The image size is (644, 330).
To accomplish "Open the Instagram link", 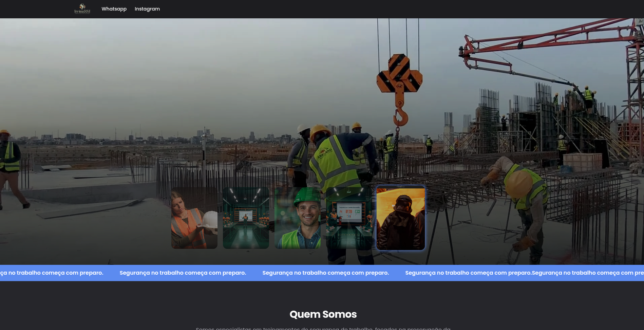I will coord(147,9).
